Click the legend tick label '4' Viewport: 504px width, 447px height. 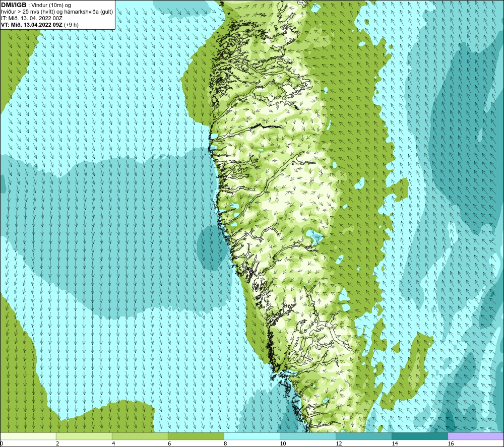[x=113, y=444]
